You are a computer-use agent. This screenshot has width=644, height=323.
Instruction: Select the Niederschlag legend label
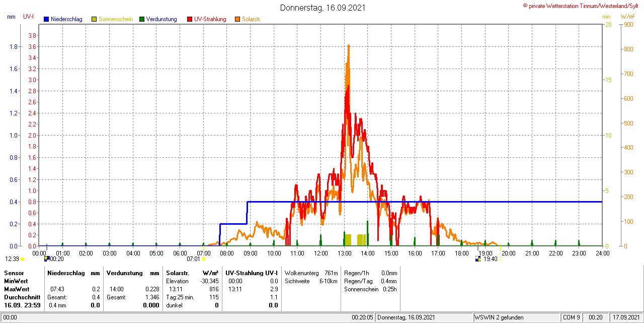pos(67,19)
